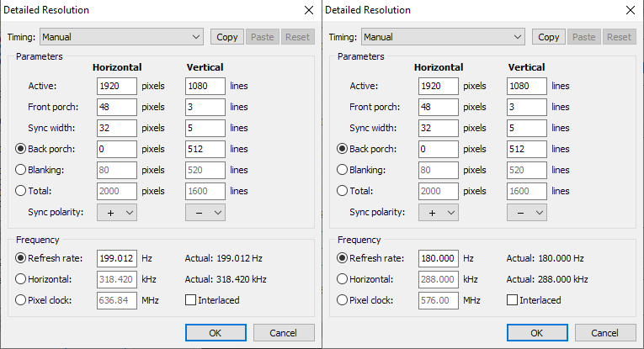Open vertical sync polarity dropdown in 199.012 Hz dialog
This screenshot has height=349, width=644.
205,213
